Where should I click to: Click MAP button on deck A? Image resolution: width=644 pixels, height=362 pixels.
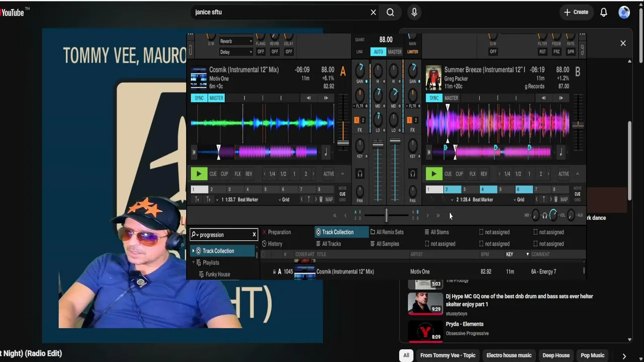click(x=329, y=200)
